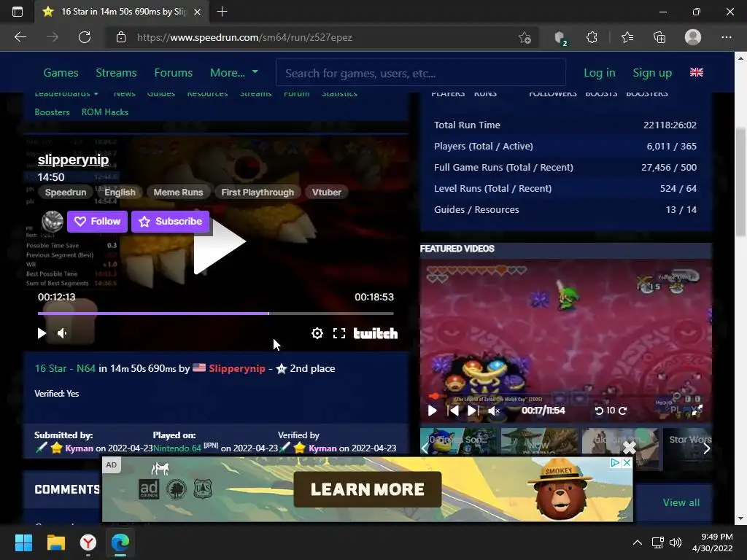The height and width of the screenshot is (560, 747).
Task: Select the English tag
Action: [120, 192]
